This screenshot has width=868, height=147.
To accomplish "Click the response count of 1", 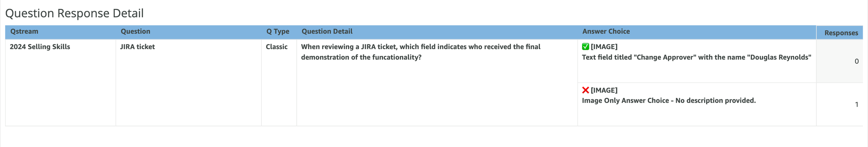I will click(x=856, y=105).
